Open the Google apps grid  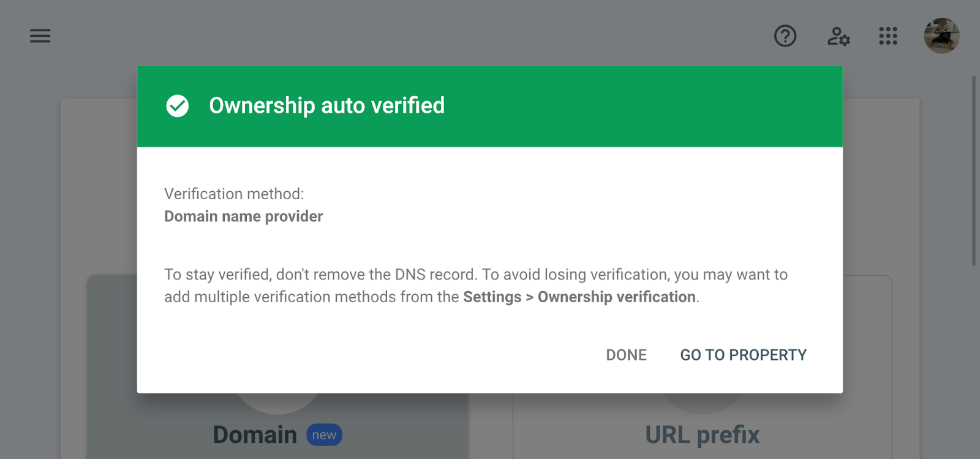(x=887, y=37)
